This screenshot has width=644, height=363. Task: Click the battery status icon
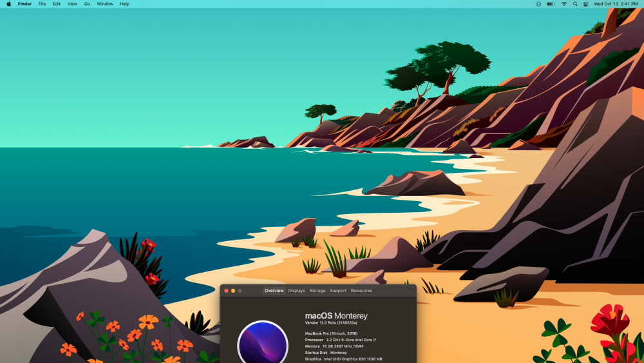pos(551,4)
